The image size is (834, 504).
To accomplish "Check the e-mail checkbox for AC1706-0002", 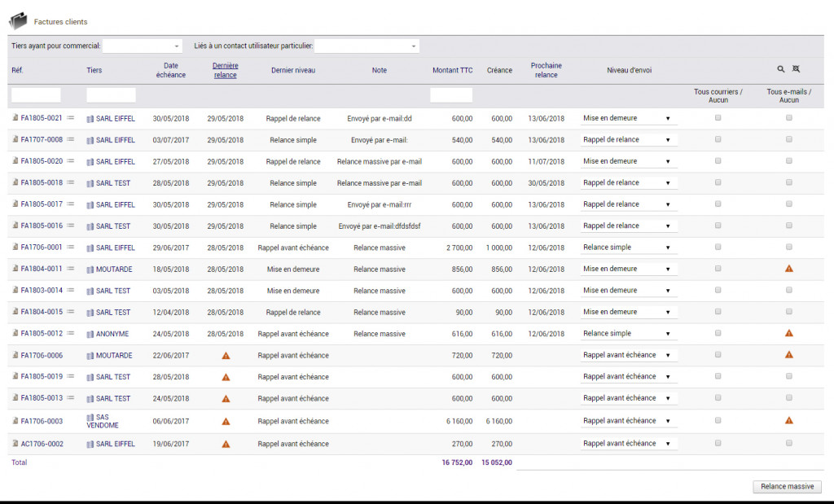I will click(788, 443).
